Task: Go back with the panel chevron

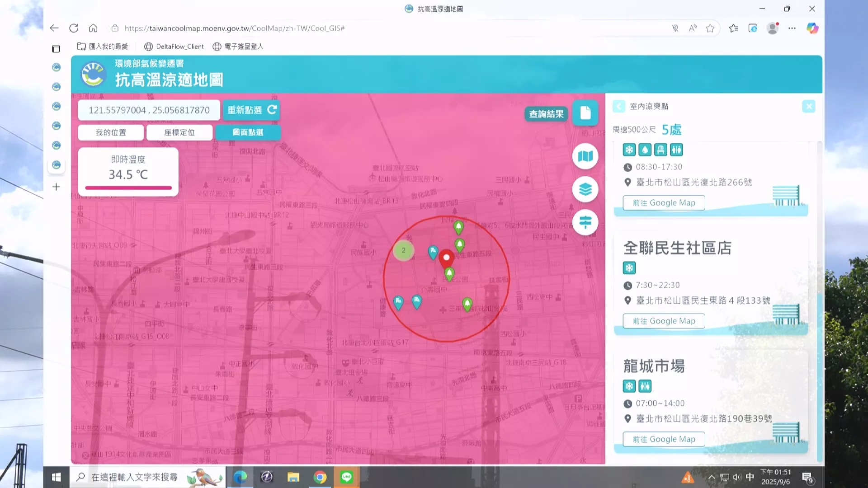Action: [618, 106]
